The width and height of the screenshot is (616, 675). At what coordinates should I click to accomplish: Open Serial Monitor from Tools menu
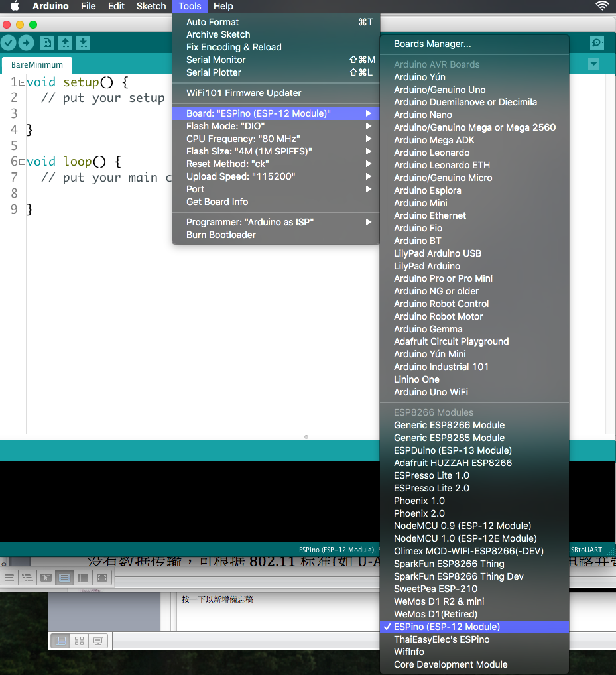click(x=275, y=60)
